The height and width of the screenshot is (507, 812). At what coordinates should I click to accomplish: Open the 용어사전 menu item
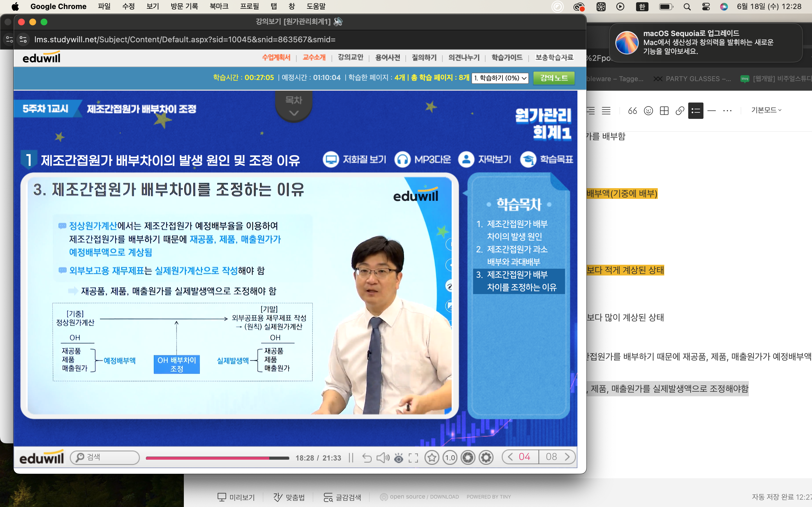(387, 57)
